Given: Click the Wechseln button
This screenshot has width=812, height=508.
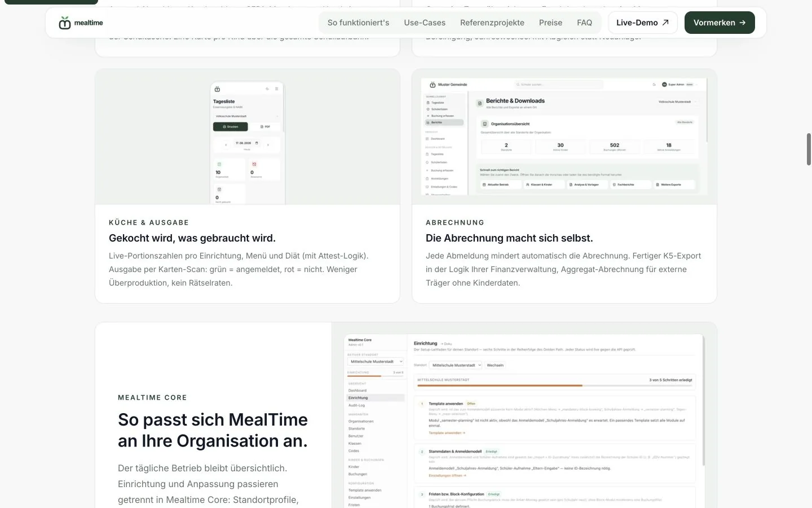Looking at the screenshot, I should click(495, 365).
